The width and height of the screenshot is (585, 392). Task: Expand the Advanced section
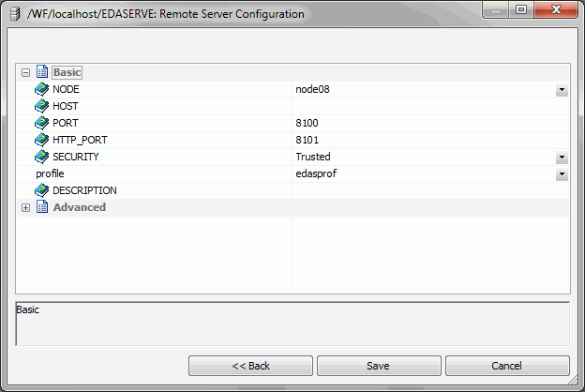coord(25,207)
